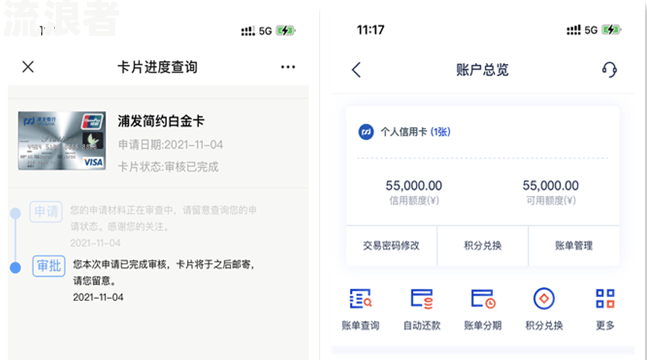Screen dimensions: 647x360
Task: Open 账单管理
Action: click(574, 246)
